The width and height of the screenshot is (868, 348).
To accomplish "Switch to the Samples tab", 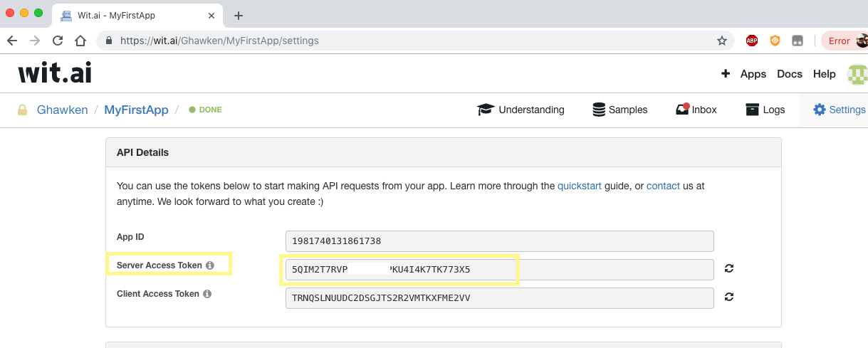I will click(x=619, y=110).
